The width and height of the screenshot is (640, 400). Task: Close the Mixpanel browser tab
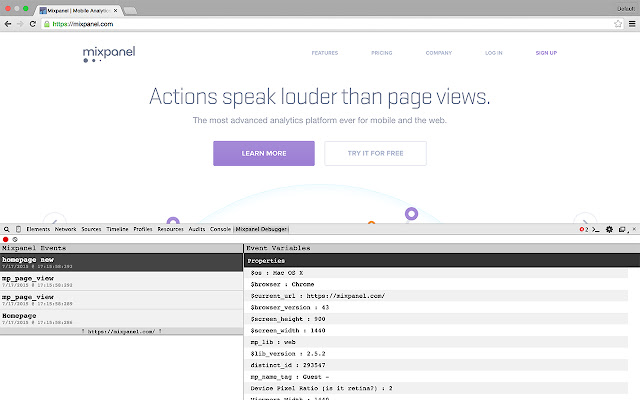116,11
